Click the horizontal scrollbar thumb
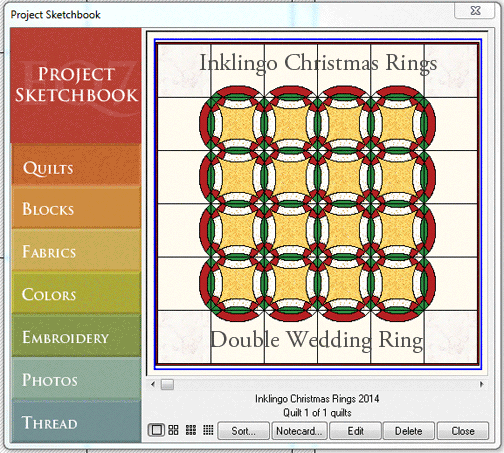The width and height of the screenshot is (504, 453). [167, 384]
